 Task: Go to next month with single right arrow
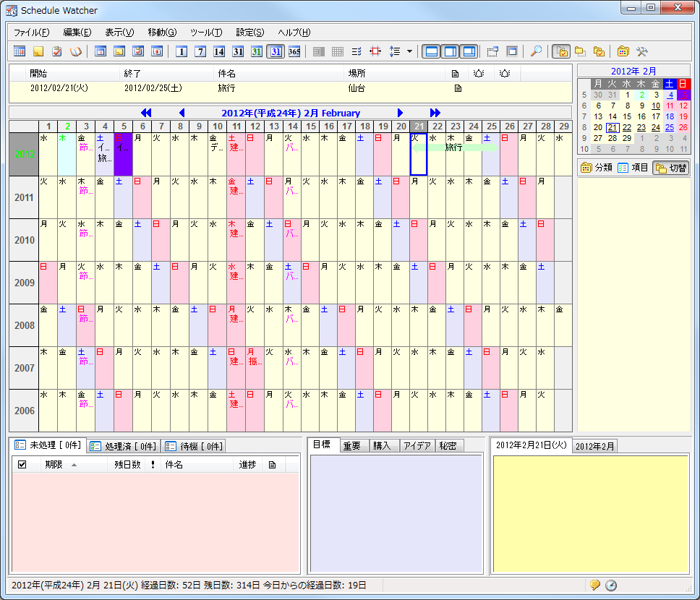[400, 113]
